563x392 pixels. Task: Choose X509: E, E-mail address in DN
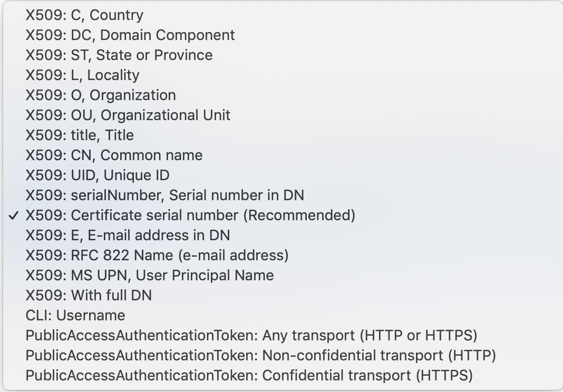pos(128,236)
